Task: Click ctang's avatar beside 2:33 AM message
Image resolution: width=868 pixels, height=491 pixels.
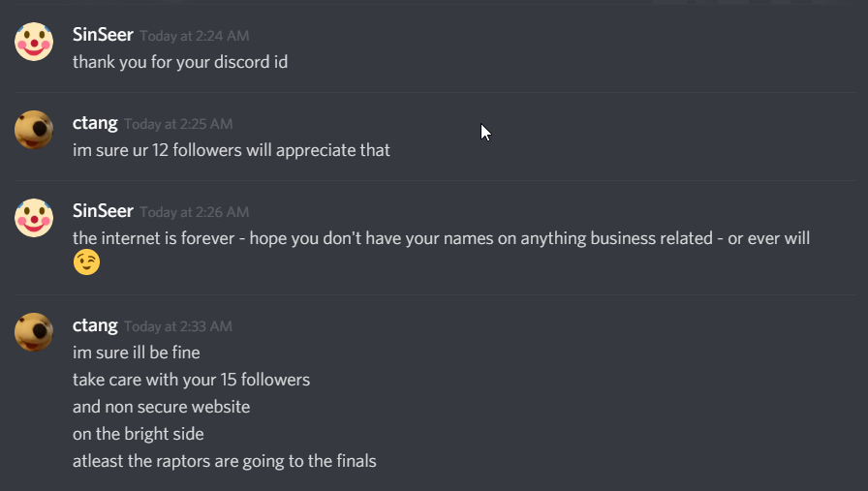Action: coord(34,332)
